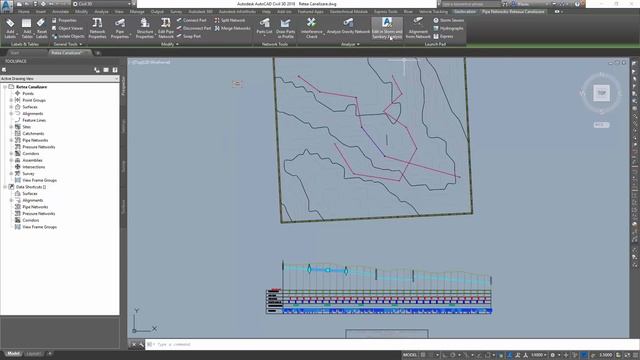Click Merge Networks

(x=232, y=28)
